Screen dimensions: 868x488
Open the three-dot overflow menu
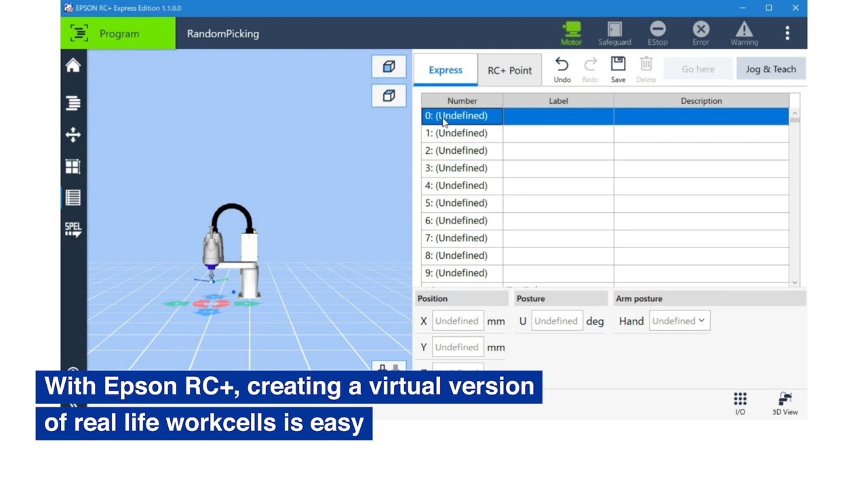pos(787,33)
